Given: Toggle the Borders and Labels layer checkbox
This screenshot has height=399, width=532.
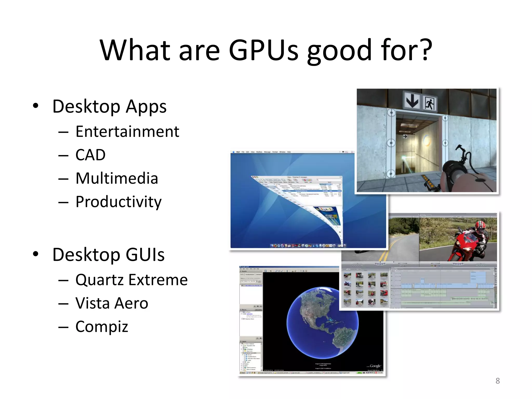Looking at the screenshot, I should point(243,353).
